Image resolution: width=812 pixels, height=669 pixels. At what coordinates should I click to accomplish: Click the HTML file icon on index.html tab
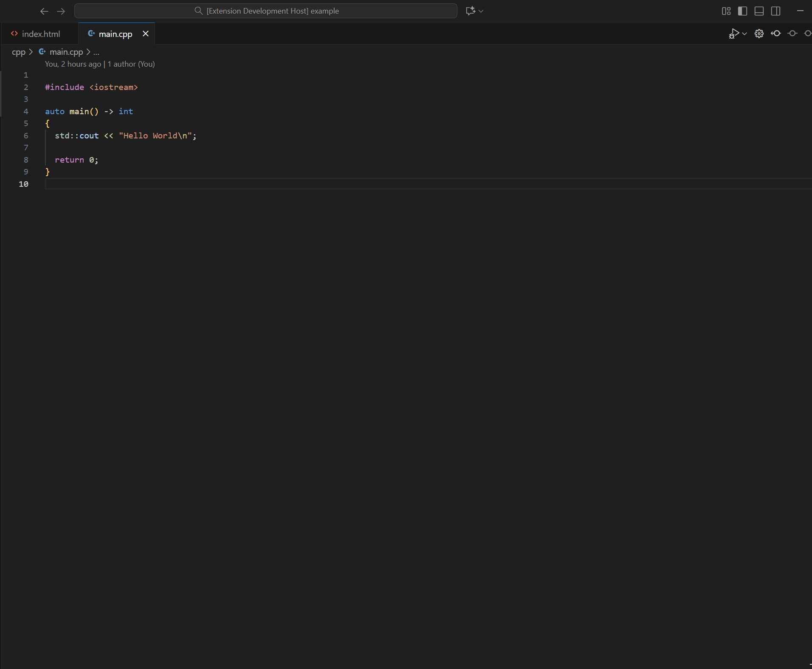click(14, 34)
